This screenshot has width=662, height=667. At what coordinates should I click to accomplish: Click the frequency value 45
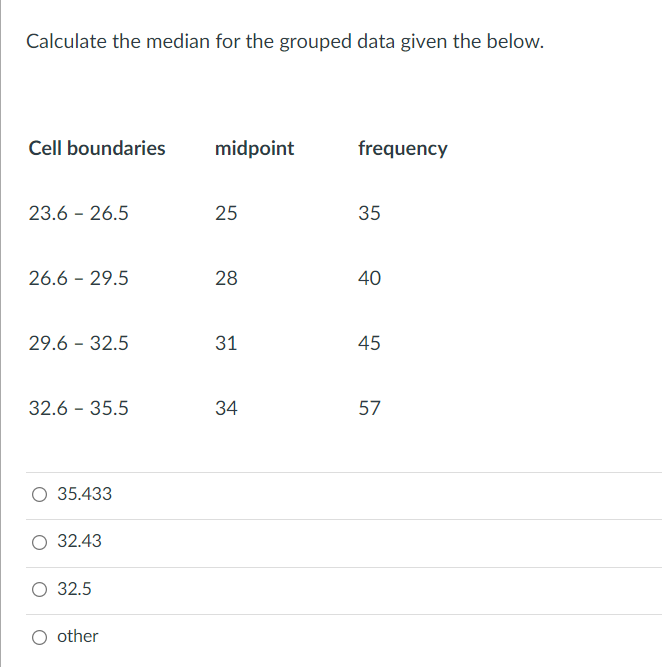pos(369,343)
